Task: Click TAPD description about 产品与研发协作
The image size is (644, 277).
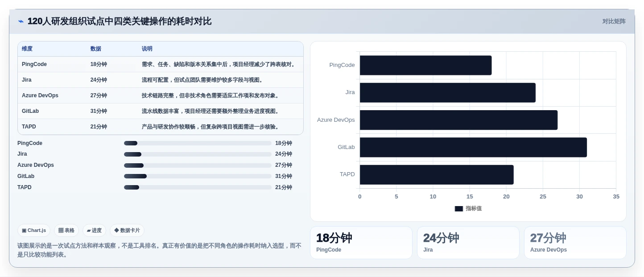Action: [211, 127]
